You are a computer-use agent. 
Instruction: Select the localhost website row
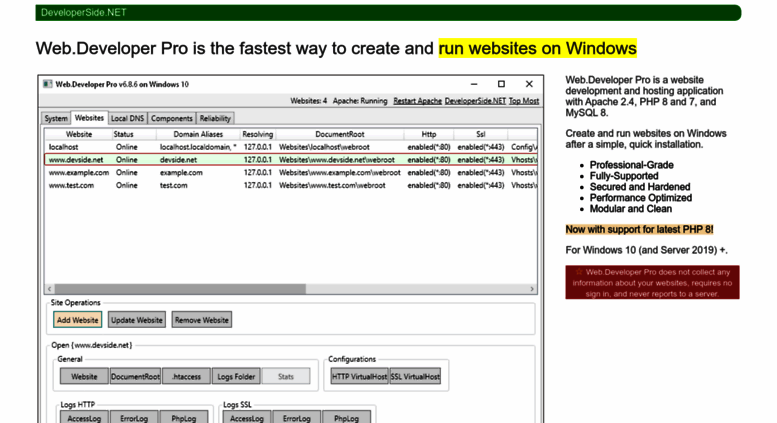pos(291,147)
